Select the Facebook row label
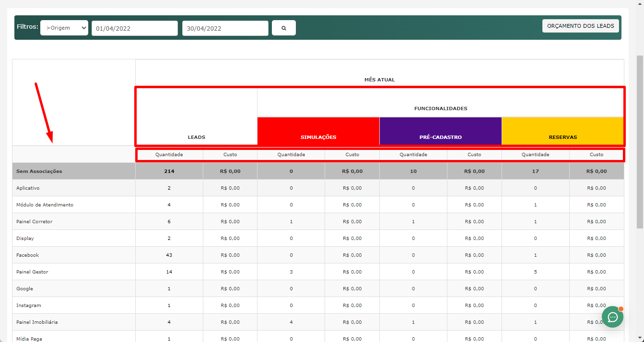Screen dimensions: 644x342 [27, 255]
